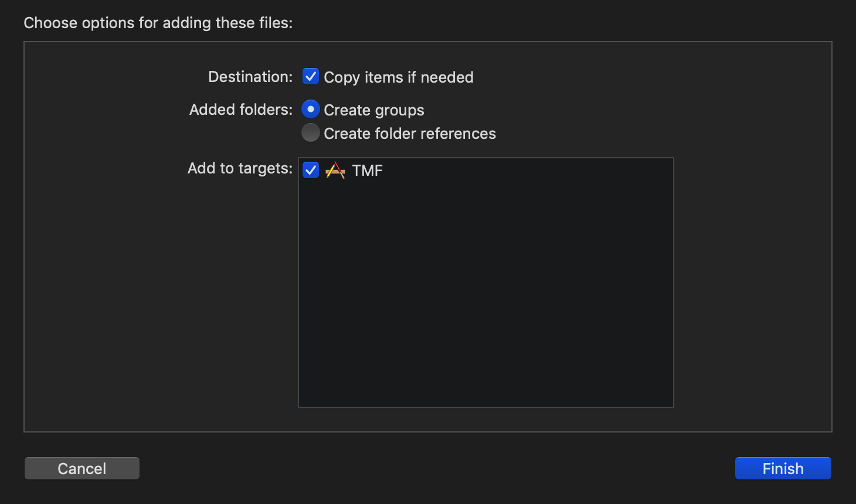Choose the Create folder references radio button
856x504 pixels.
pyautogui.click(x=310, y=133)
